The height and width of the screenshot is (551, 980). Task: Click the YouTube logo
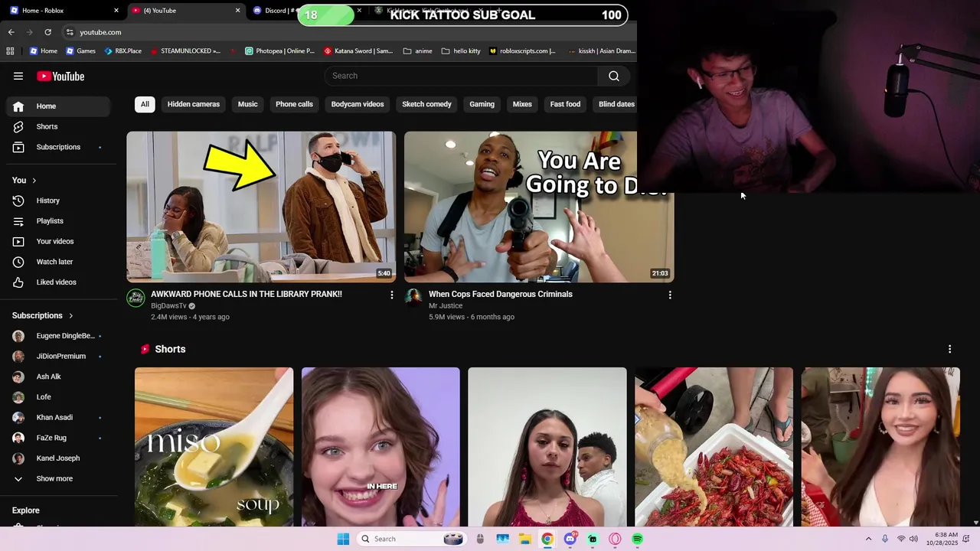60,76
